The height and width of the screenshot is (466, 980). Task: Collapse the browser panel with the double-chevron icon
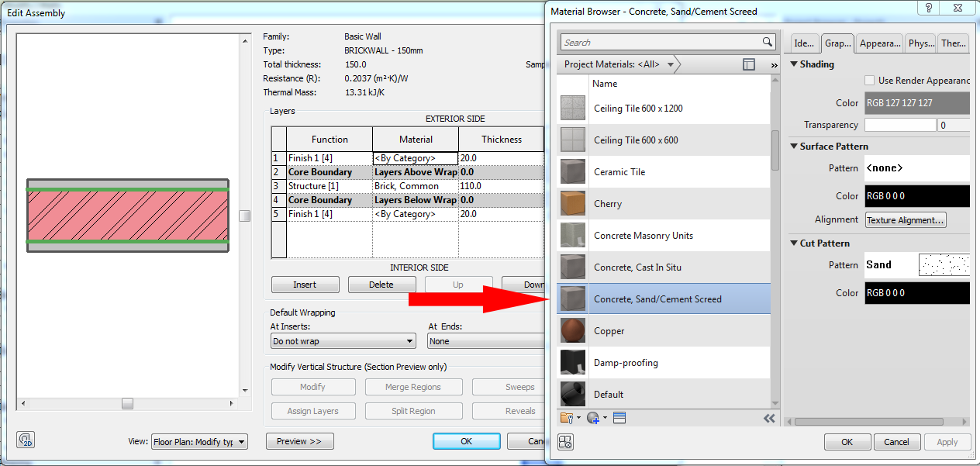tap(769, 417)
